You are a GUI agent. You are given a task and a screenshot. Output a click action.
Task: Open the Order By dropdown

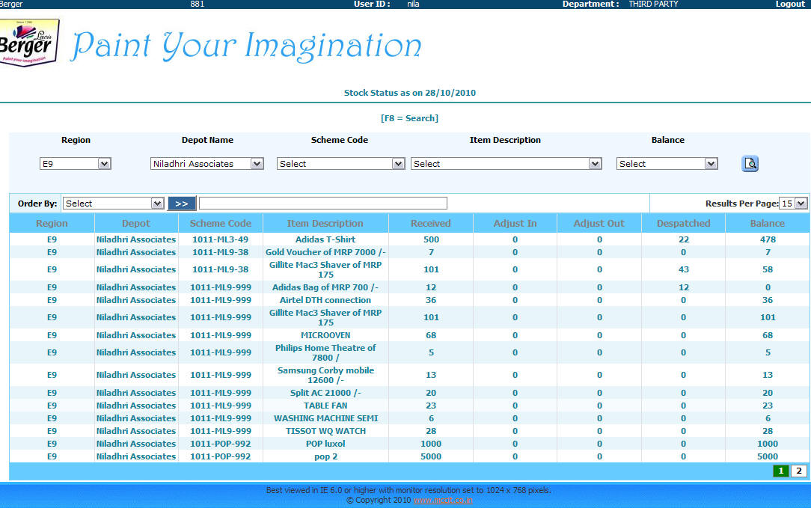(113, 204)
